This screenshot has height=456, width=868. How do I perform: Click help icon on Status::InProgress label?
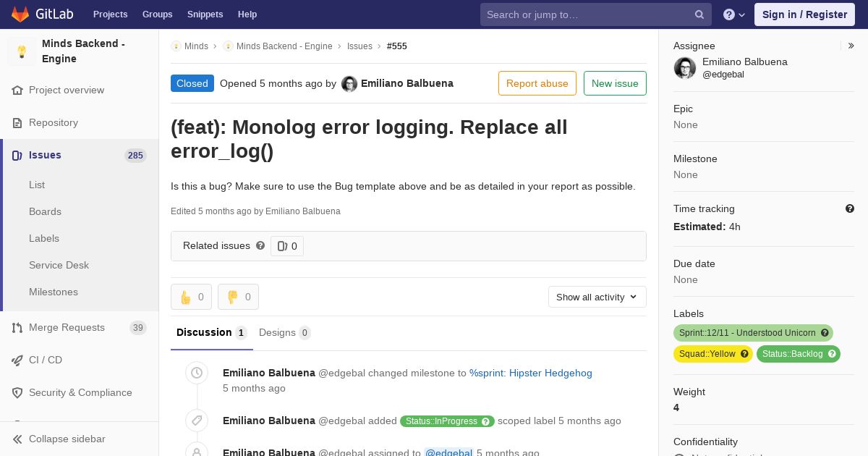(486, 421)
